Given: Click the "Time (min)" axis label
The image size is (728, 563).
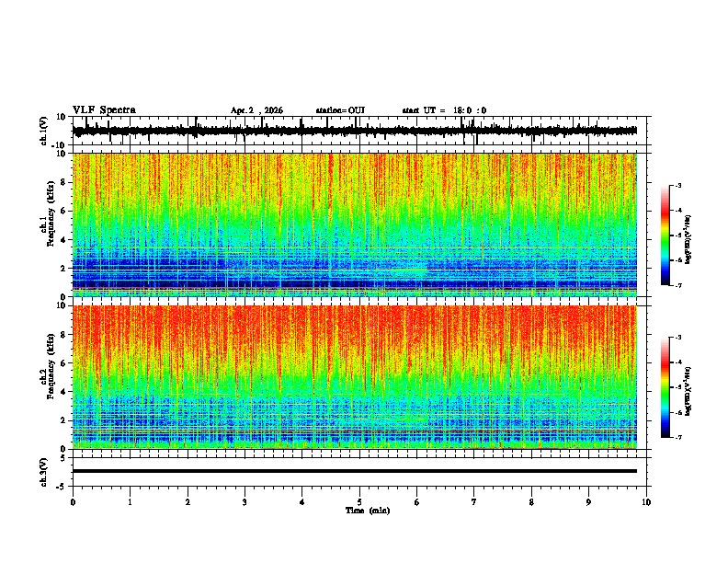Looking at the screenshot, I should (x=368, y=511).
